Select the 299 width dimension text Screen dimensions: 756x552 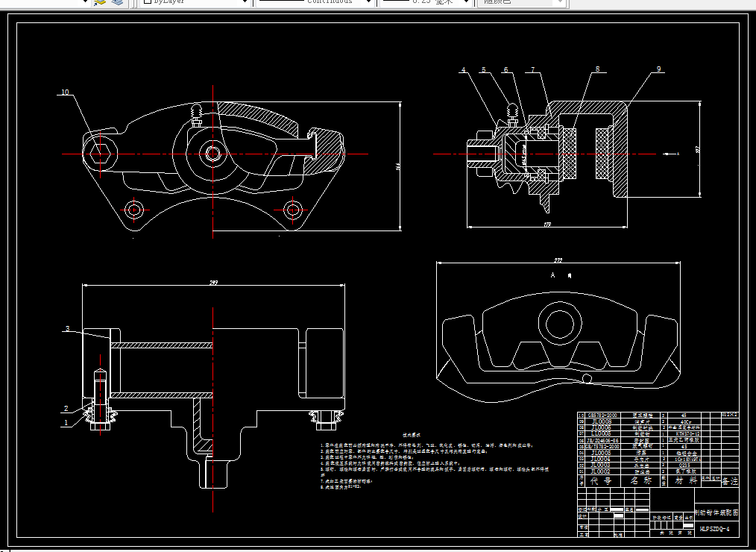coord(213,283)
